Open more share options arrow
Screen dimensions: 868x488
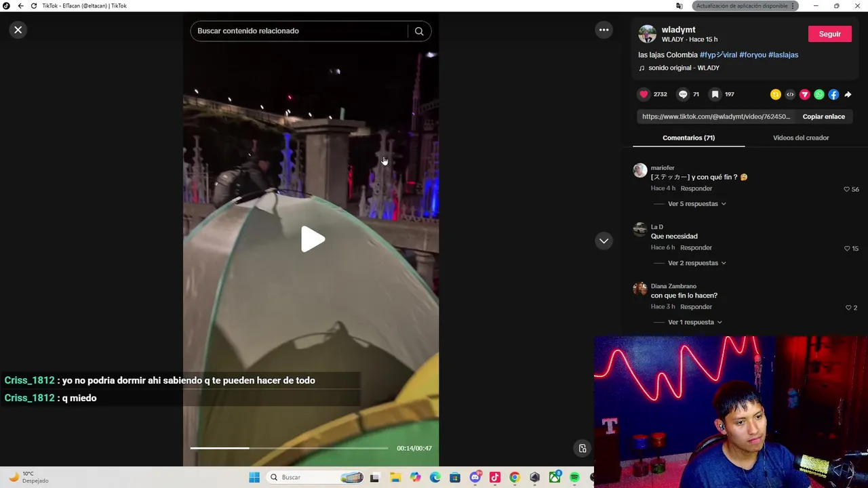click(848, 94)
